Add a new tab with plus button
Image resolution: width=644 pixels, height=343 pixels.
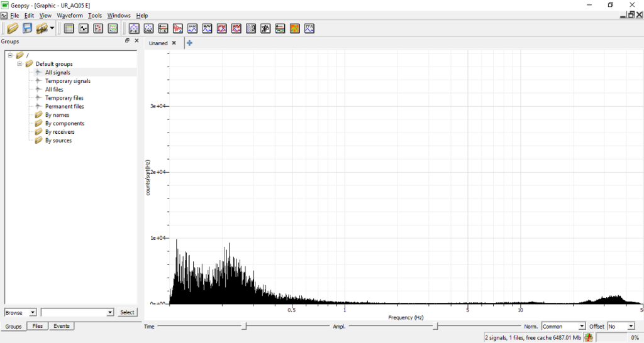pos(189,43)
